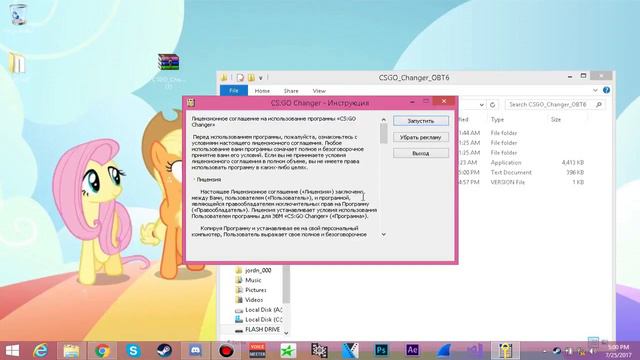Open the Recycle Bin desktop icon

tap(18, 15)
